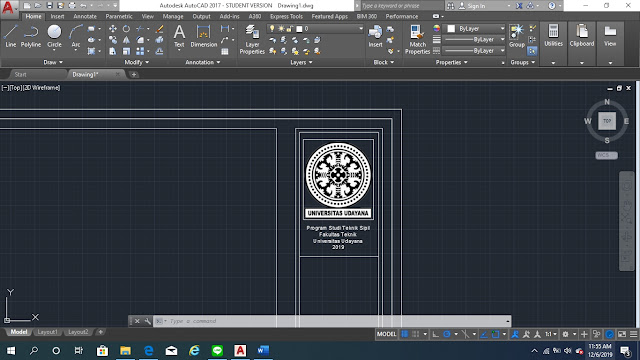This screenshot has width=640, height=360.
Task: Toggle grid display in status bar
Action: tap(404, 334)
